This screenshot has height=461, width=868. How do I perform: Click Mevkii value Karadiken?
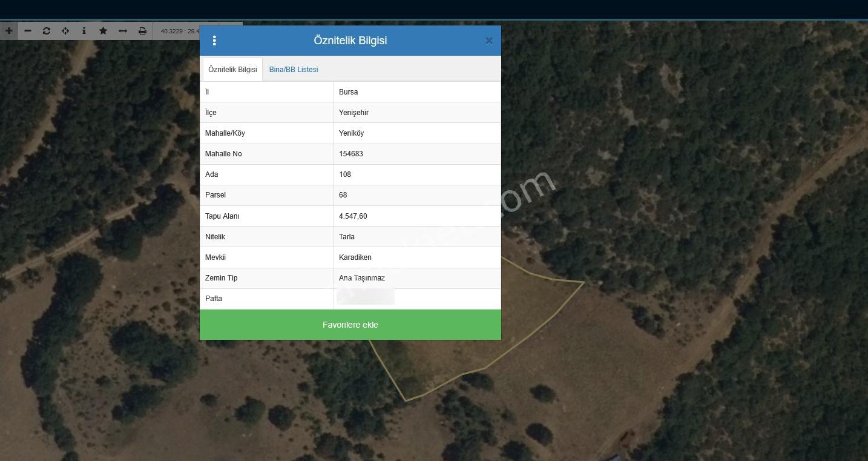[x=355, y=257]
